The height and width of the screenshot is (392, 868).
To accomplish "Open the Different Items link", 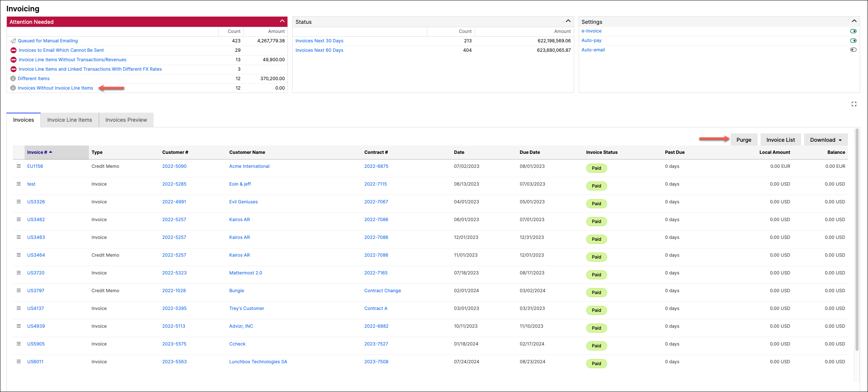I will click(34, 79).
